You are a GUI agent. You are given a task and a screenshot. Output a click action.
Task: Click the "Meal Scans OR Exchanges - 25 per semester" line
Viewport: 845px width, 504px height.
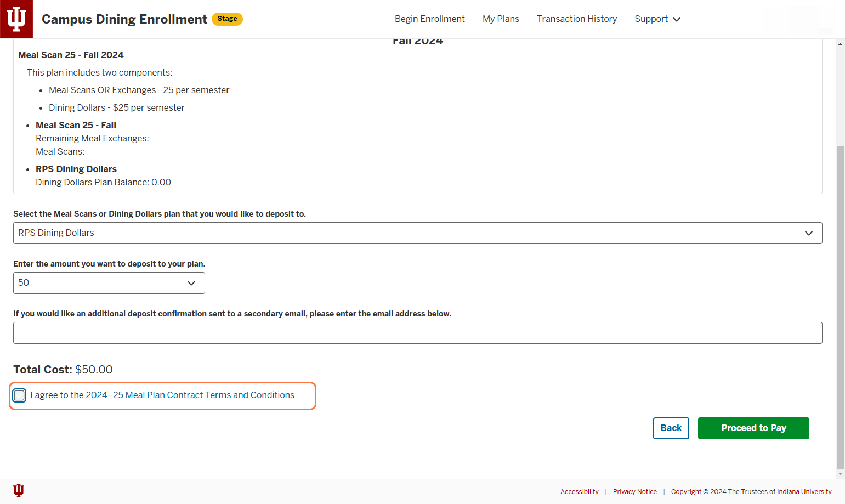coord(139,90)
